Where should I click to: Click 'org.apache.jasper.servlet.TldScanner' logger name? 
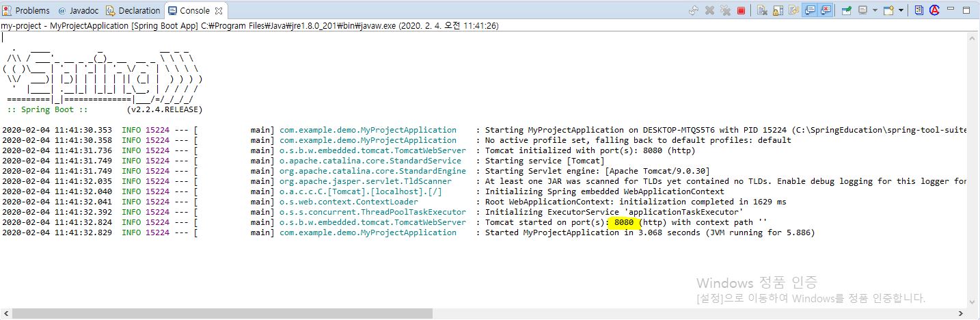pos(366,181)
